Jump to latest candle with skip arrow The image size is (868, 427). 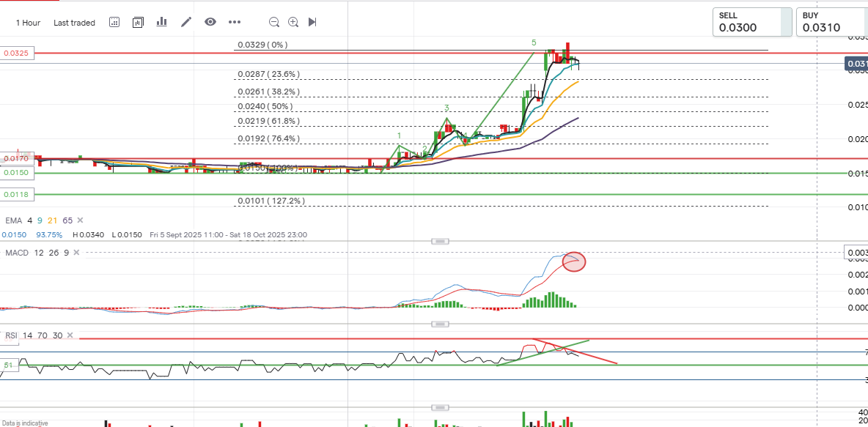coord(312,22)
